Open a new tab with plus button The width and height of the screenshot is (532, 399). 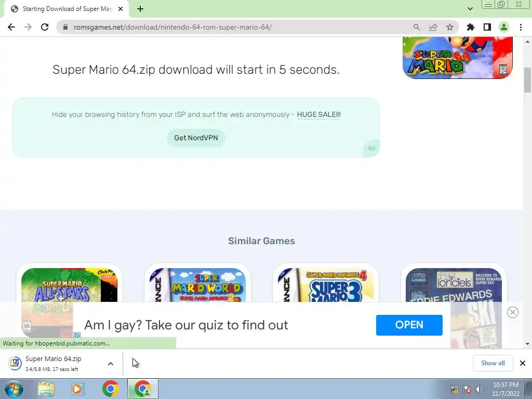pyautogui.click(x=140, y=9)
